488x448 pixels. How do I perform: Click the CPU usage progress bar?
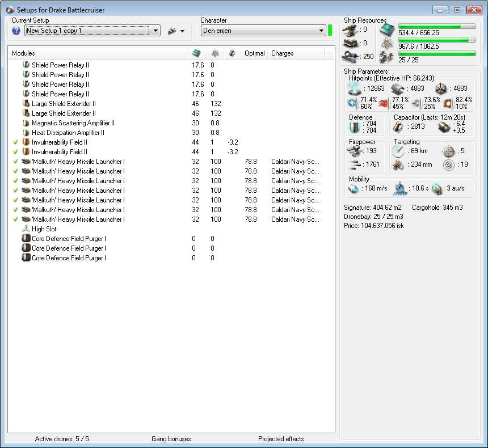pos(437,26)
